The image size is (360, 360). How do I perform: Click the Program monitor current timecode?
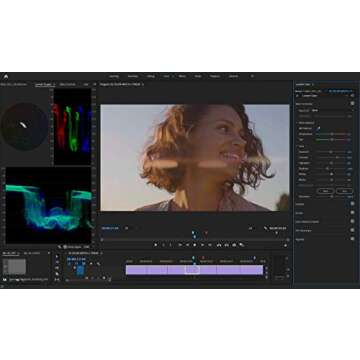(110, 228)
